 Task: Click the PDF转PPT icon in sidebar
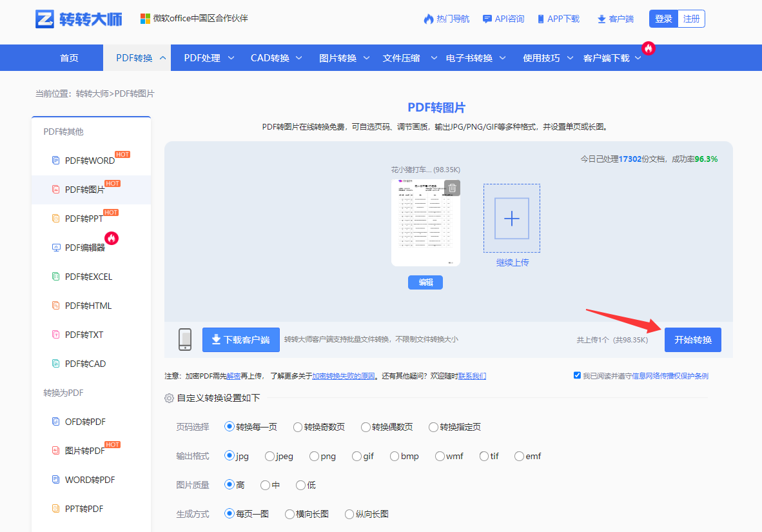56,219
